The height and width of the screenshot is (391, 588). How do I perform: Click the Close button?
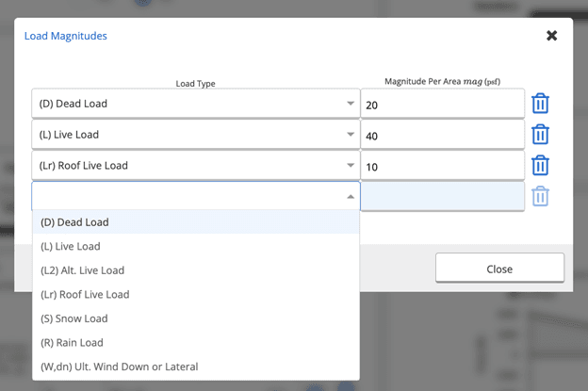click(x=499, y=268)
